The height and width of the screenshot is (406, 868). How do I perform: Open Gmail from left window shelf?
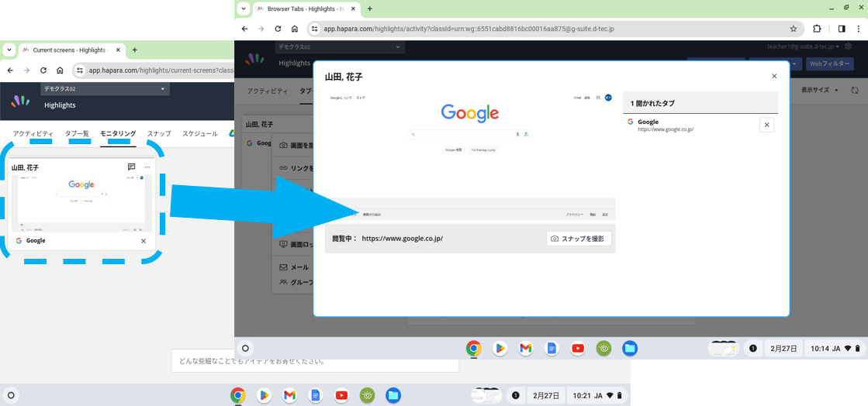click(x=289, y=395)
